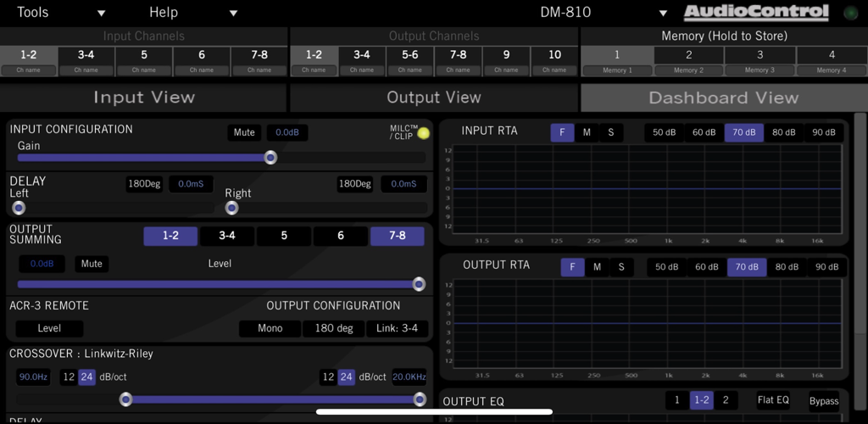Click the Link: 3-4 button
This screenshot has height=424, width=868.
coord(398,328)
